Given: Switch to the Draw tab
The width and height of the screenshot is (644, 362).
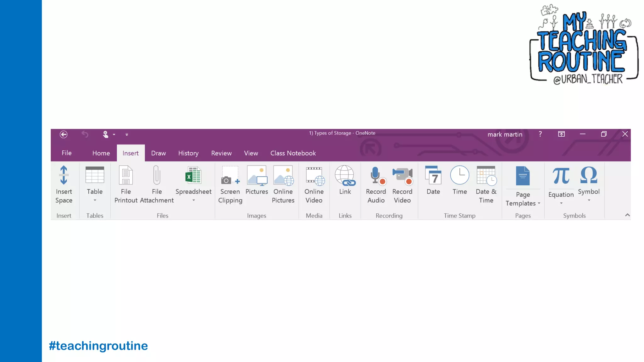Looking at the screenshot, I should (x=158, y=153).
